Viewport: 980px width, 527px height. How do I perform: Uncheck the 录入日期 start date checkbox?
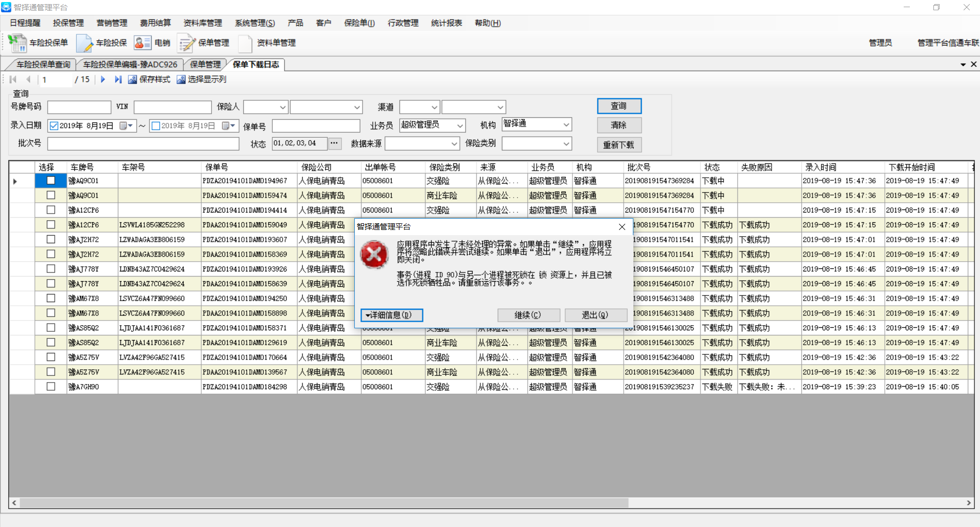pyautogui.click(x=54, y=126)
